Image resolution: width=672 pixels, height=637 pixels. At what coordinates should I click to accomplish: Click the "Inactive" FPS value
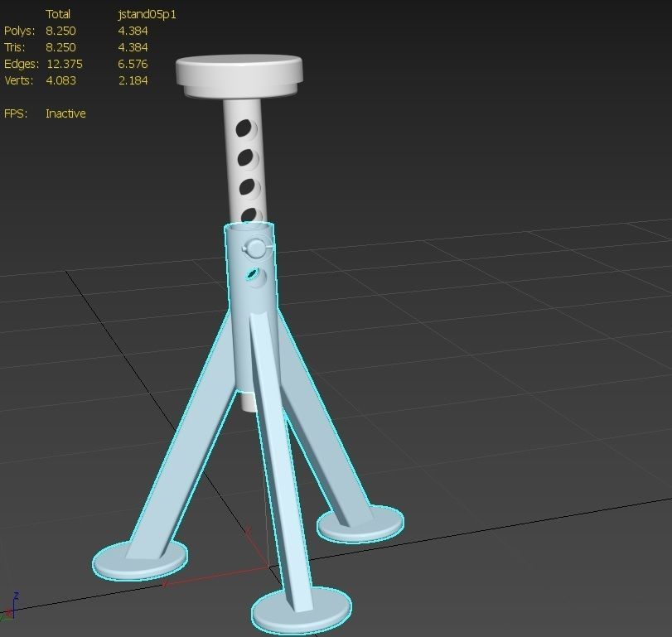click(65, 113)
